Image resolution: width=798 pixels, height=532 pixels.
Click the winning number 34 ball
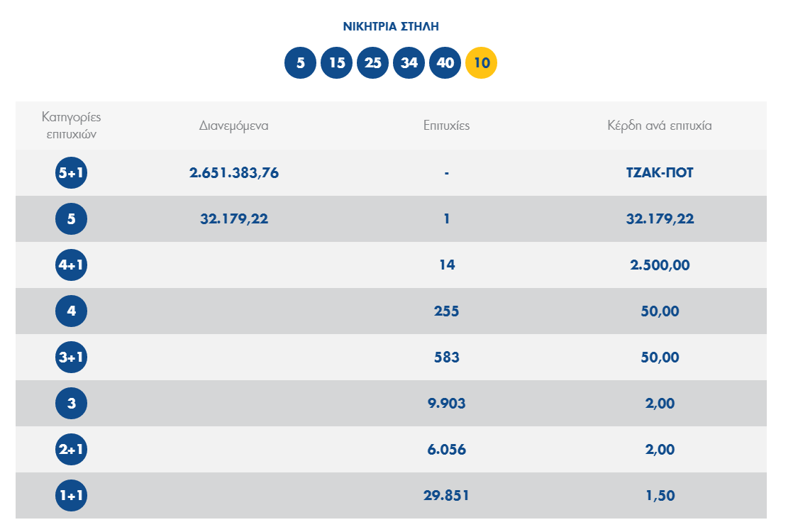409,63
